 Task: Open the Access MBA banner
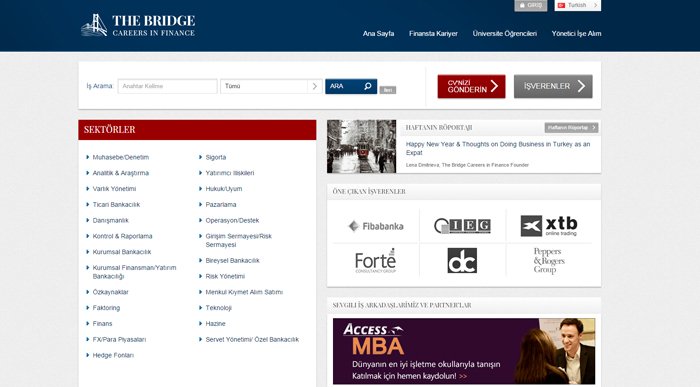pos(464,351)
